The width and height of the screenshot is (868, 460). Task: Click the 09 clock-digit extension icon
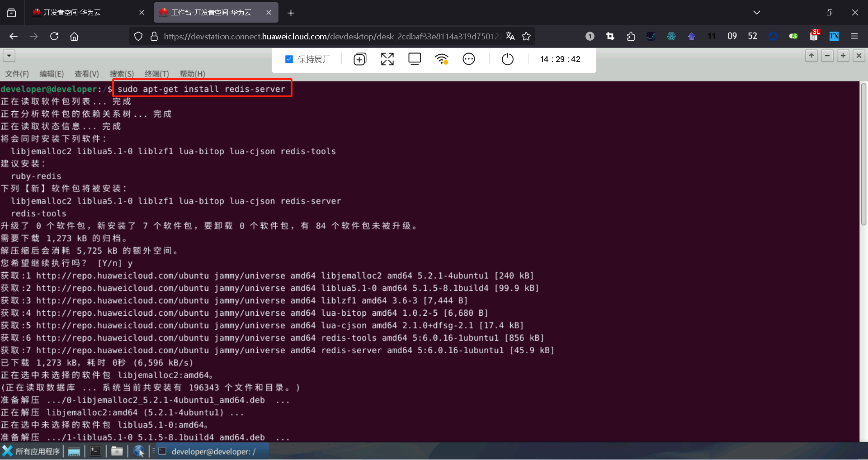pyautogui.click(x=732, y=36)
